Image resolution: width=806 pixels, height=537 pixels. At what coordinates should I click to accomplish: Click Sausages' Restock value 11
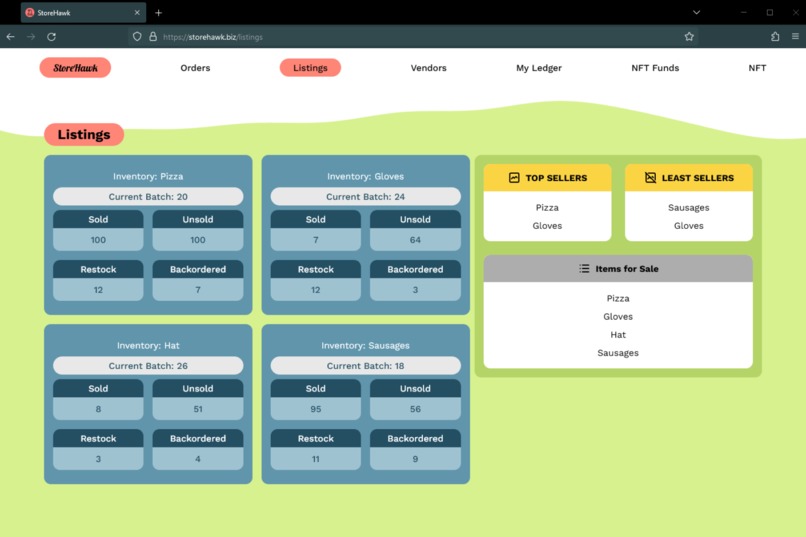[x=316, y=459]
